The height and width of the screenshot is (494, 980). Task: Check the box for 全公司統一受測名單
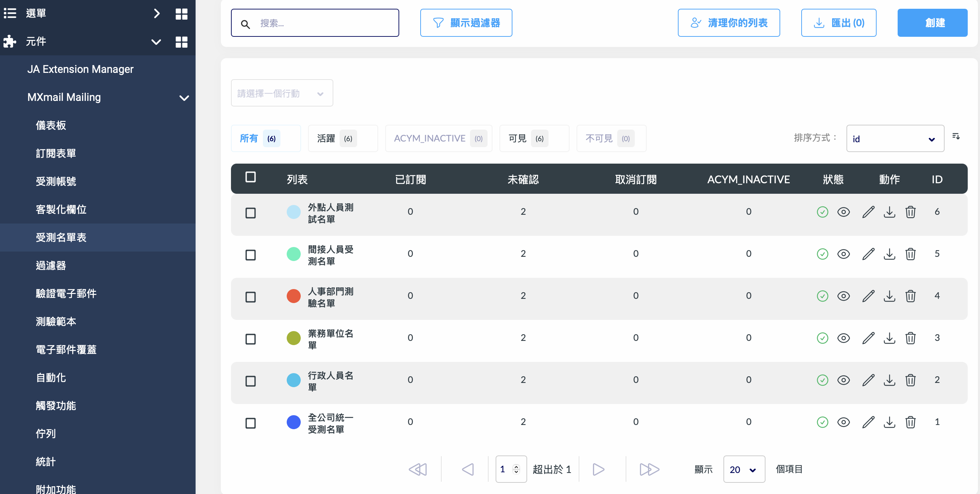(x=250, y=423)
